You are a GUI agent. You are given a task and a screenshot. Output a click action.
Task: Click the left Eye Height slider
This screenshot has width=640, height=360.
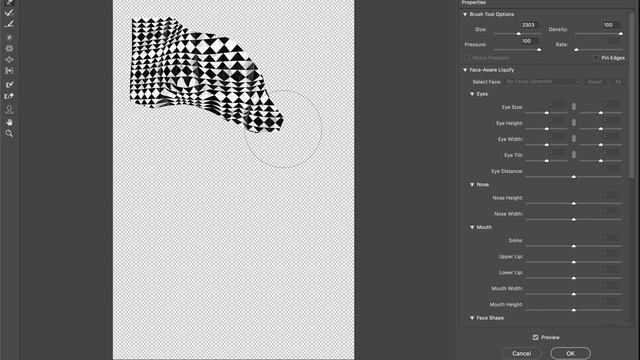tap(547, 128)
